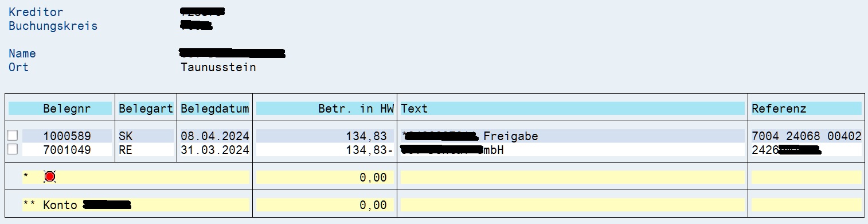Viewport: 868px width, 224px height.
Task: Select the amount 134,83- cell
Action: 325,150
